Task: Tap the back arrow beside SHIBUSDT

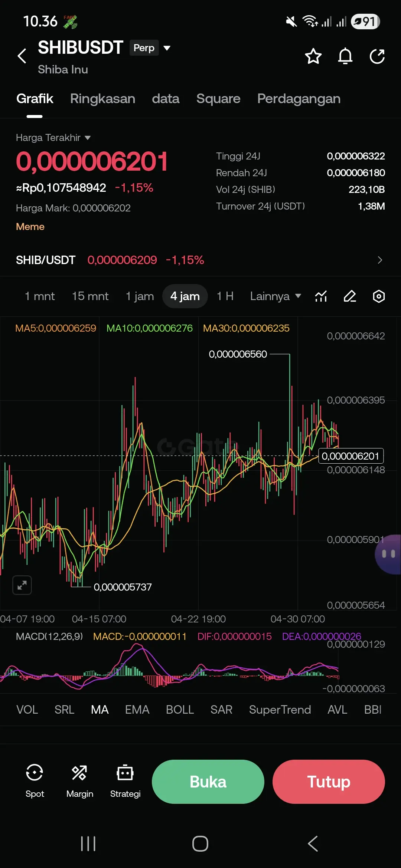Action: point(22,56)
